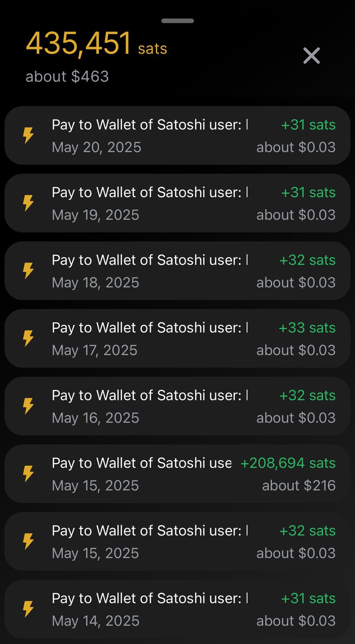The height and width of the screenshot is (644, 355).
Task: Tap the +32 sats amount on May 16
Action: coord(307,395)
